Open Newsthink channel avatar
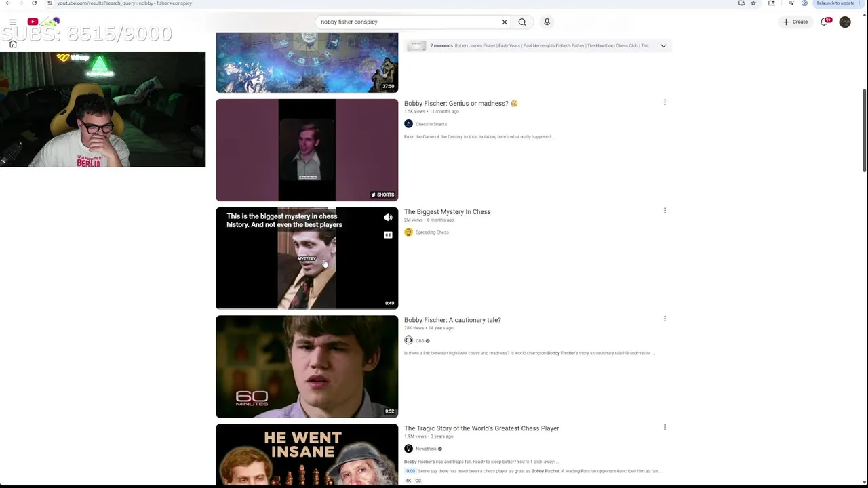This screenshot has width=868, height=488. pyautogui.click(x=408, y=449)
